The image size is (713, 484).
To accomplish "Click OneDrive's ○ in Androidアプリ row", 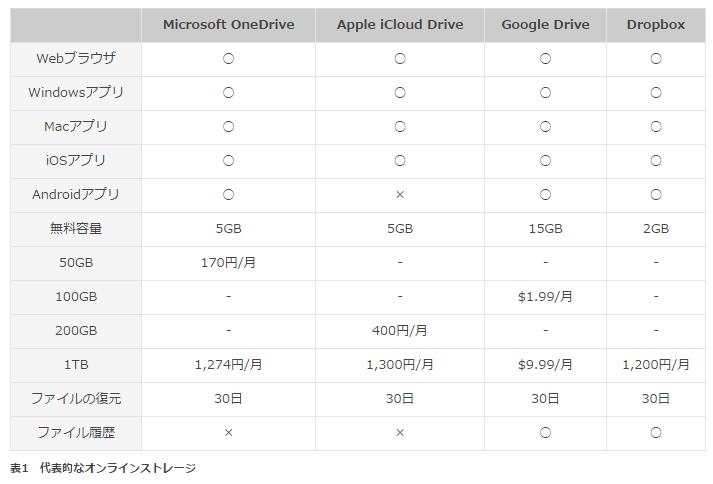I will 228,195.
